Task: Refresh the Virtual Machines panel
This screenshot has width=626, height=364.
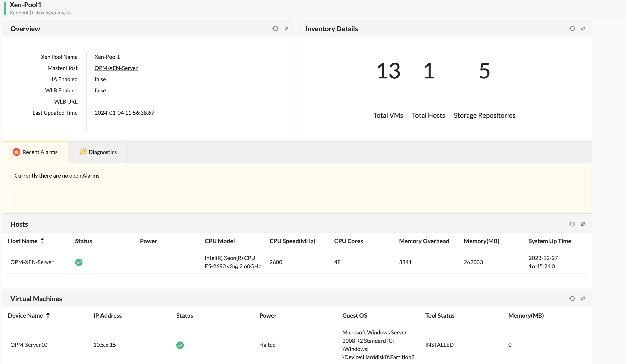Action: coord(572,298)
